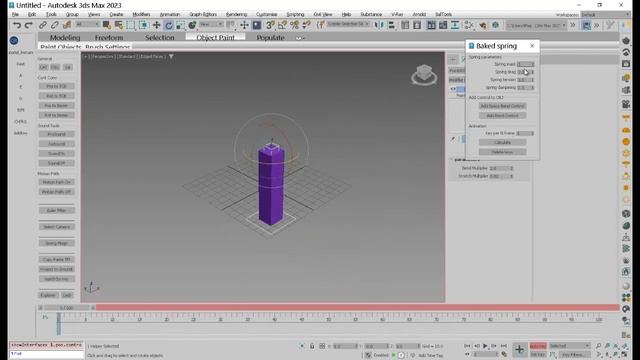Open the selection filter dropdown
640x360 pixels.
coord(87,24)
